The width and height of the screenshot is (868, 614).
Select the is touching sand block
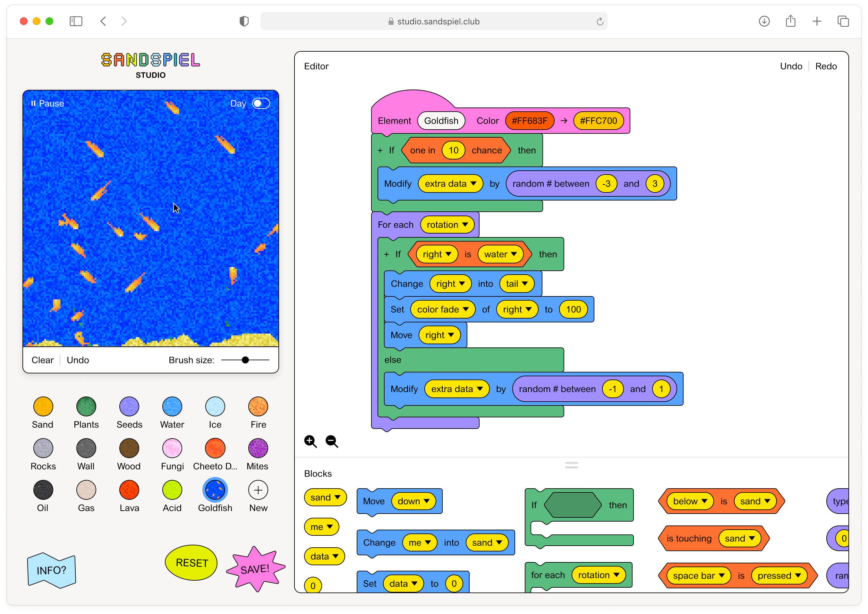(713, 538)
